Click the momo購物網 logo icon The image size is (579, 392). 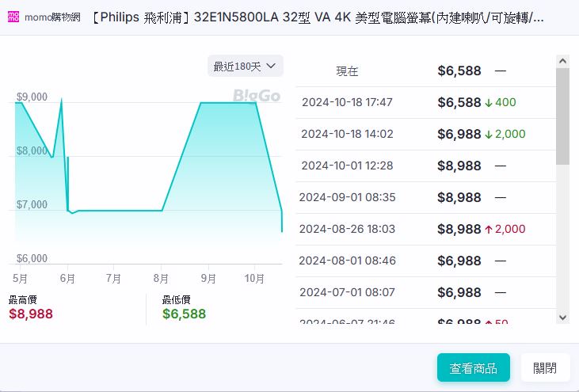coord(13,17)
